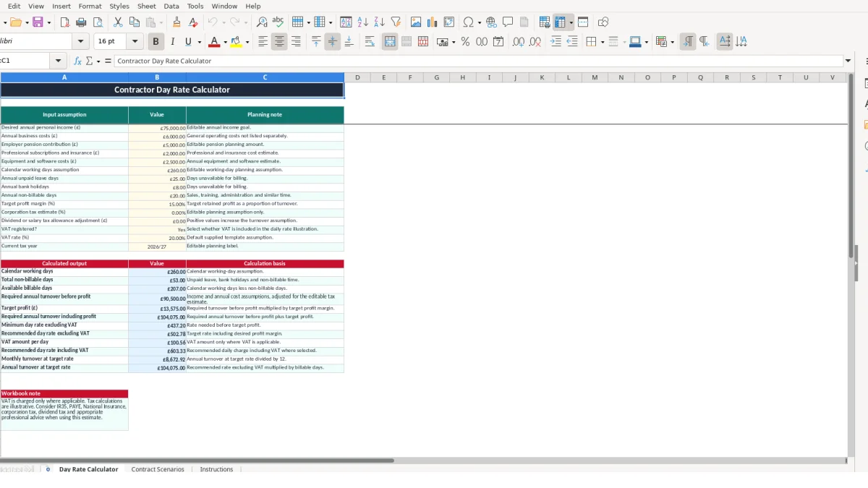Run the spelling check

[278, 22]
